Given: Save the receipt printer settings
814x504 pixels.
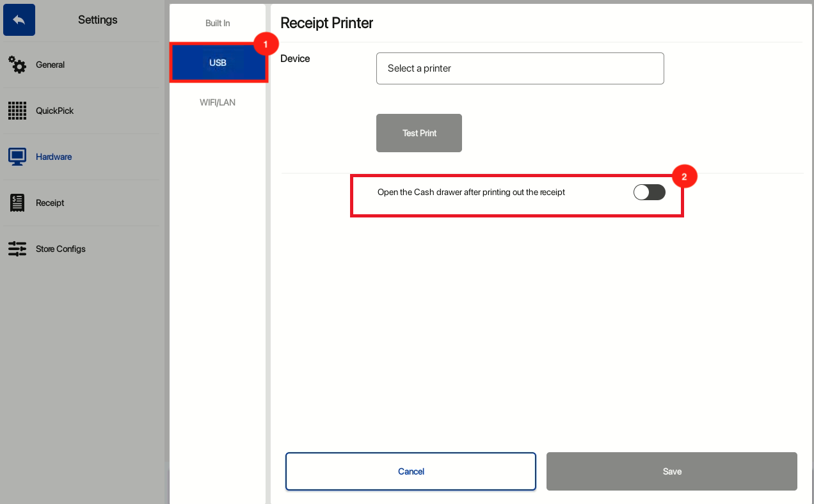Looking at the screenshot, I should point(671,471).
